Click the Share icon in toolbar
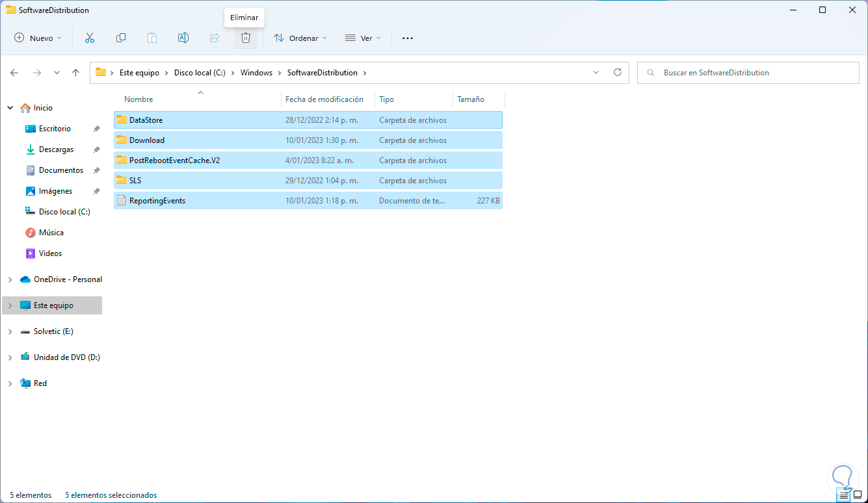Viewport: 868px width, 503px height. [215, 38]
